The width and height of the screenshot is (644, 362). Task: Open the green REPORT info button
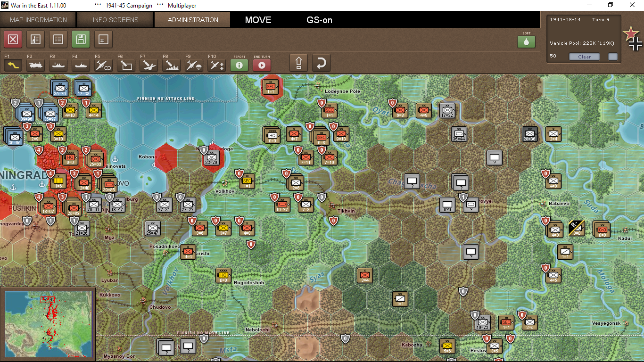239,66
